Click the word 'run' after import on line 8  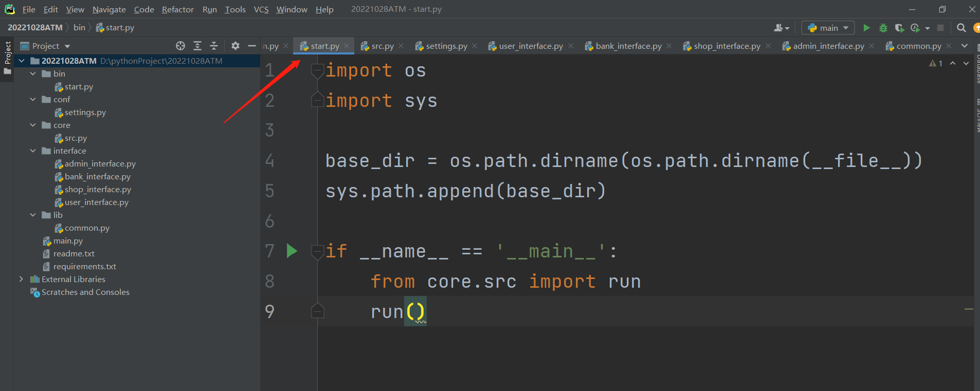(x=625, y=282)
